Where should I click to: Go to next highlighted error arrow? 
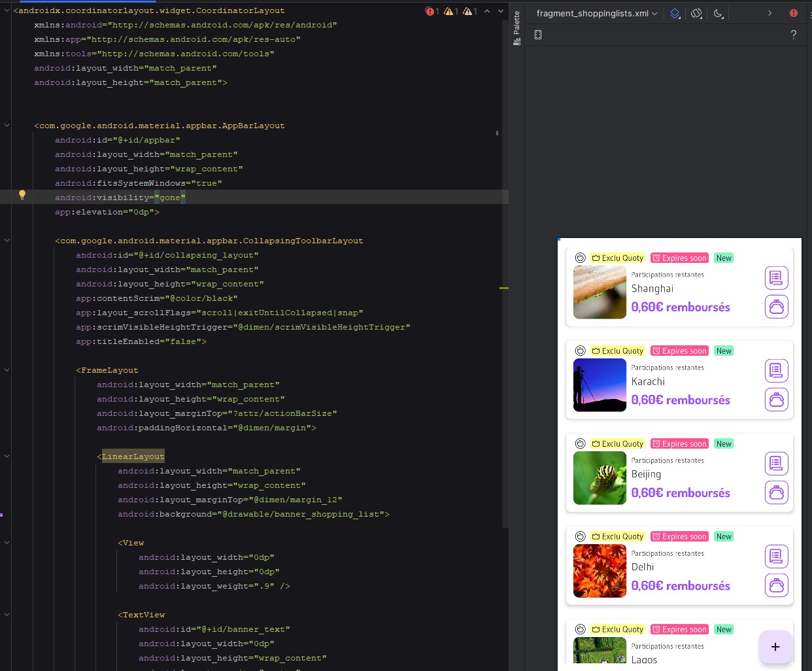pos(501,11)
